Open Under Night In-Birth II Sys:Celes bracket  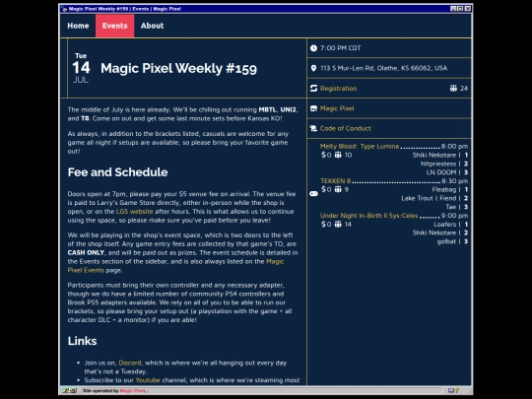coord(368,216)
